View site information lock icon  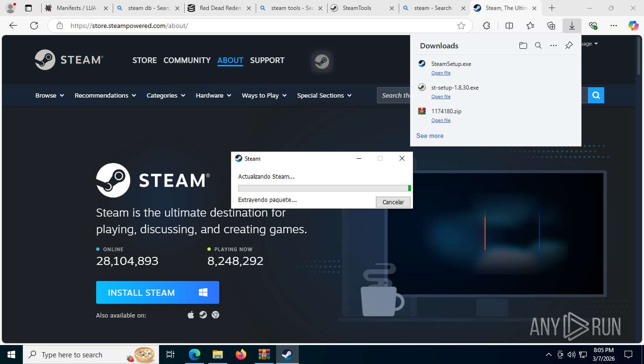tap(59, 26)
